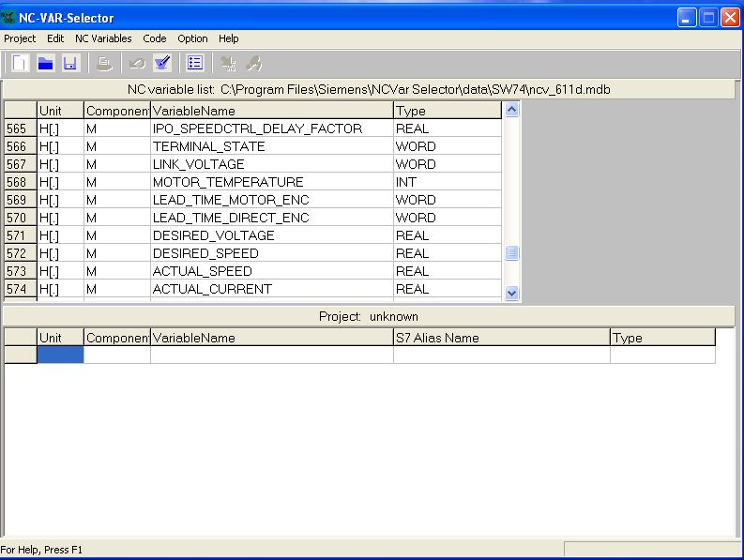Click Type column header in project table
744x560 pixels.
(663, 338)
